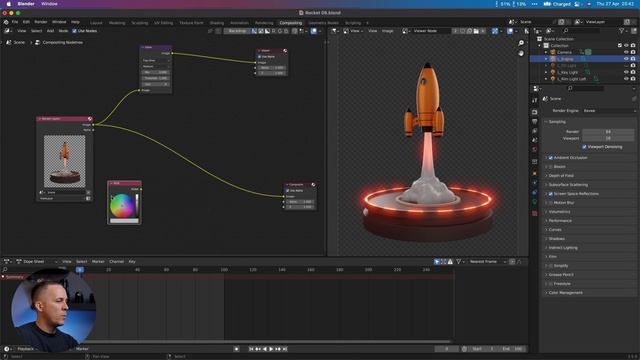640x360 pixels.
Task: Toggle visibility of L_Key Light
Action: (626, 72)
